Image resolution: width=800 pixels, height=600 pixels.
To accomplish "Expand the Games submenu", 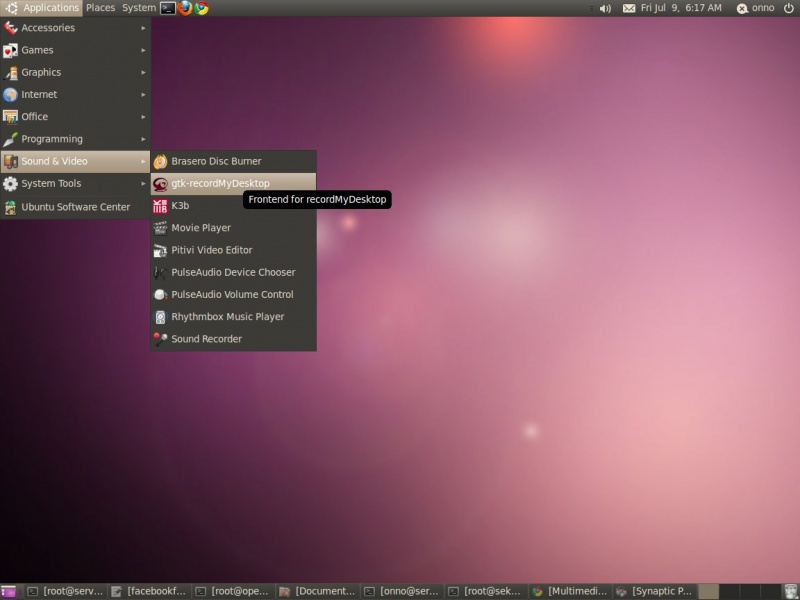I will 37,50.
